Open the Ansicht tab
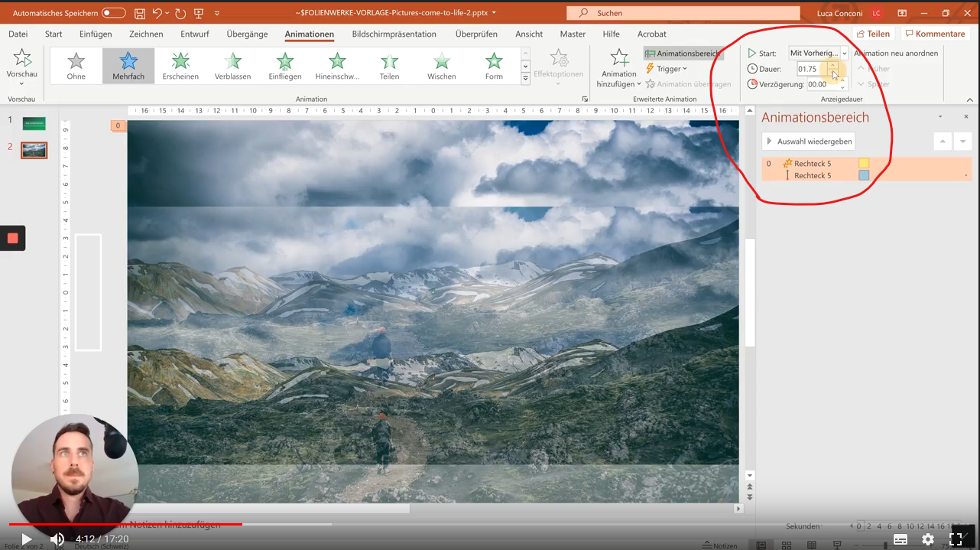This screenshot has width=980, height=550. [529, 34]
